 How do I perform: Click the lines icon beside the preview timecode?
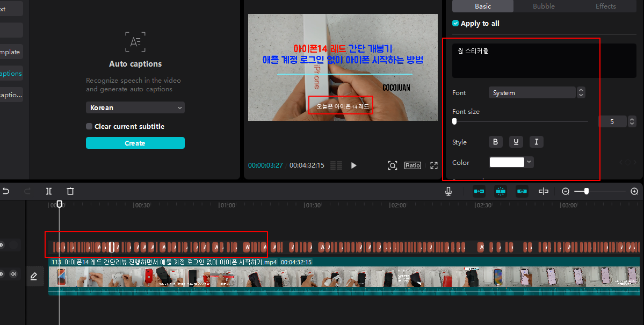click(x=336, y=165)
